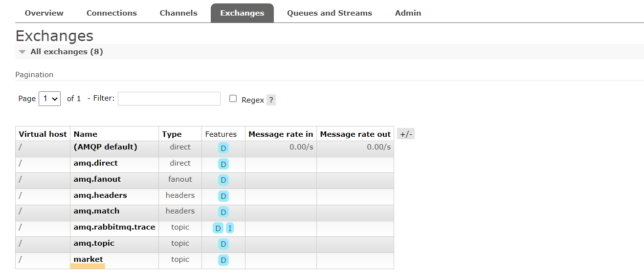
Task: Click the 0.00/s message rate out value
Action: click(x=379, y=147)
